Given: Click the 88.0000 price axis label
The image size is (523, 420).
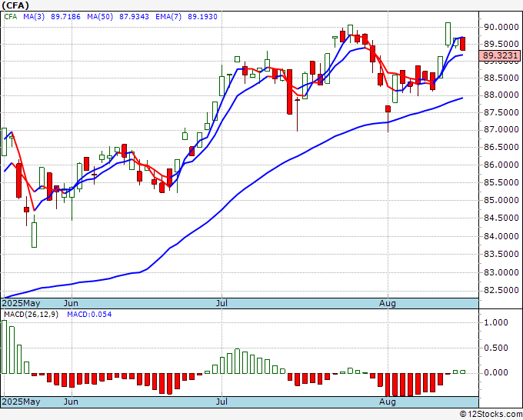Looking at the screenshot, I should tap(501, 95).
